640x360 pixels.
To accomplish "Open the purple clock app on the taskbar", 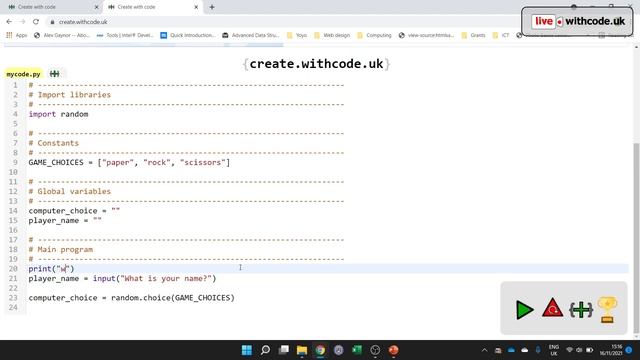I will [339, 350].
